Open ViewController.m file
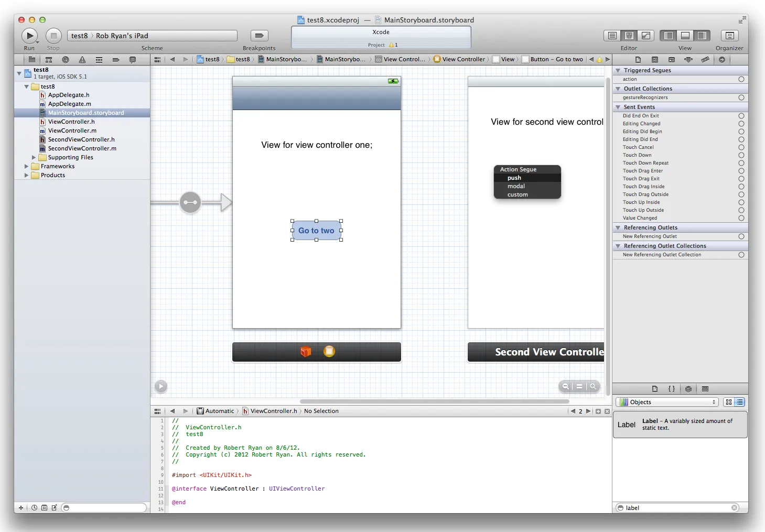The height and width of the screenshot is (532, 765). click(x=72, y=131)
